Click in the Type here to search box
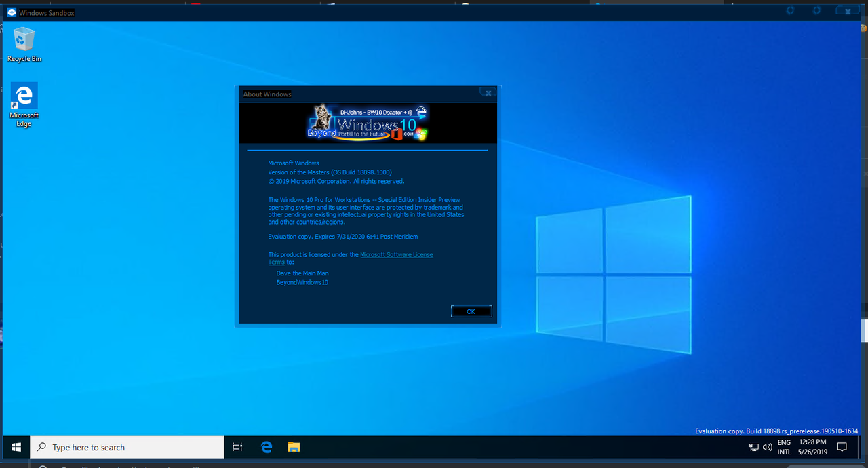 click(x=127, y=448)
